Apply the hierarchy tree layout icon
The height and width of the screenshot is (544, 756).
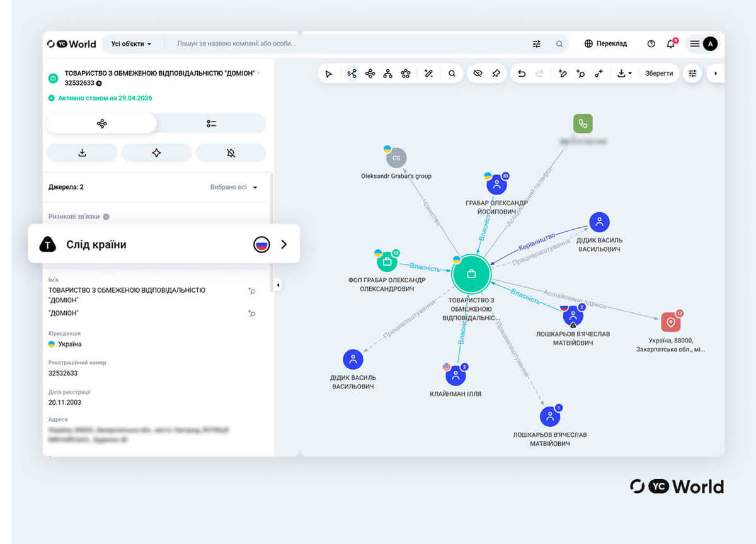coord(388,74)
